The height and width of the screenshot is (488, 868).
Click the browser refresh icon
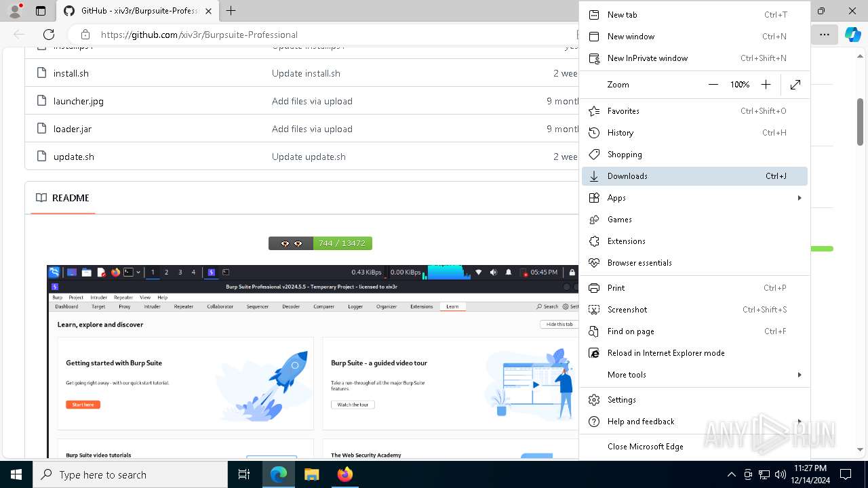pyautogui.click(x=49, y=35)
